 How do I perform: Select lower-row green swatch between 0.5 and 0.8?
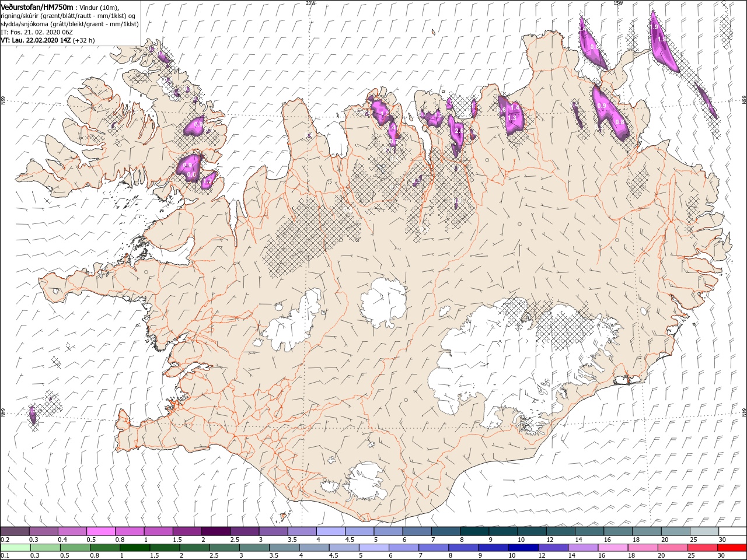[x=75, y=547]
